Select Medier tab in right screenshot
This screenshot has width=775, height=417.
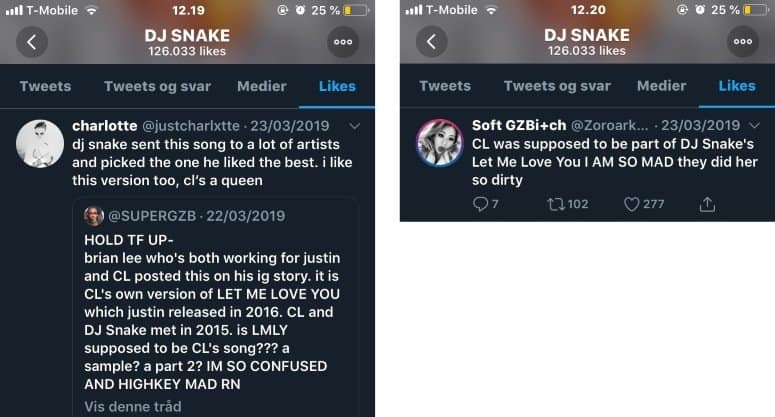661,86
